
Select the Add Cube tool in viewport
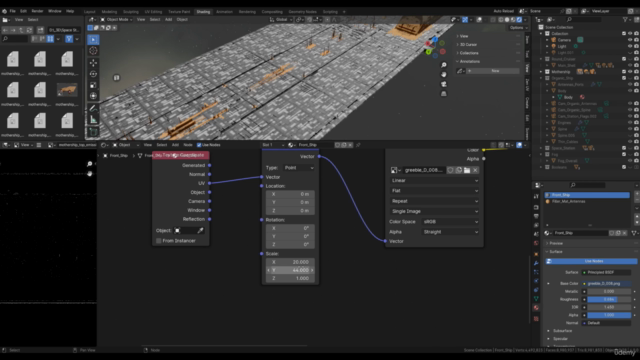93,131
